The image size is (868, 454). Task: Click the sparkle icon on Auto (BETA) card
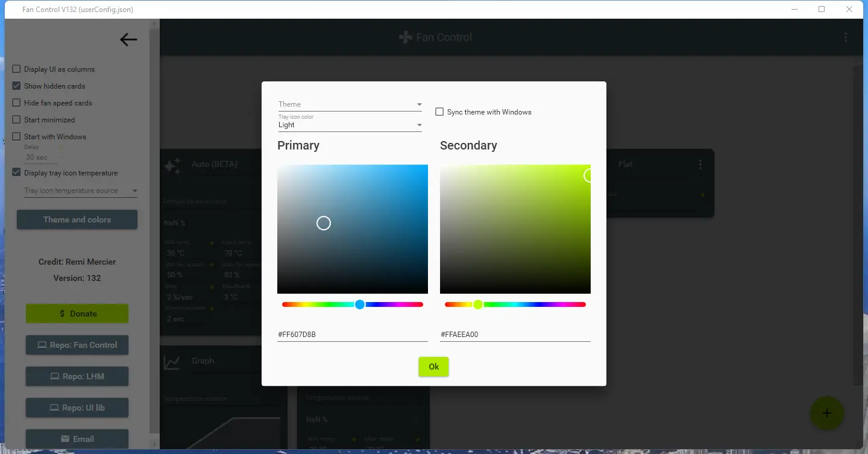pos(172,166)
